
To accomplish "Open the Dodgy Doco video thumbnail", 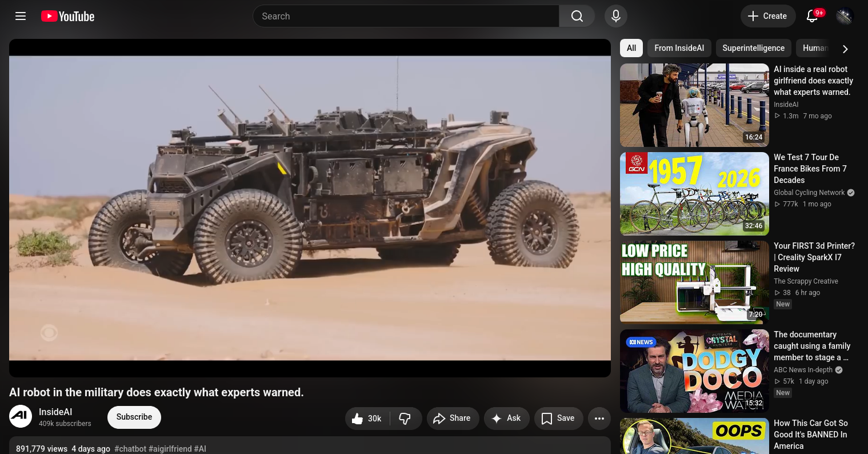I will pos(694,371).
